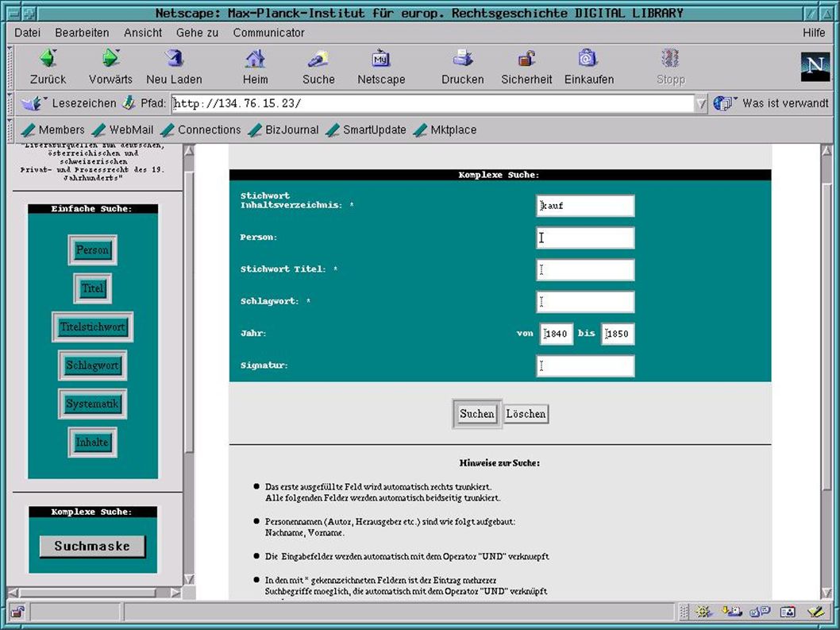
Task: Click the Inhalte button
Action: (x=92, y=443)
